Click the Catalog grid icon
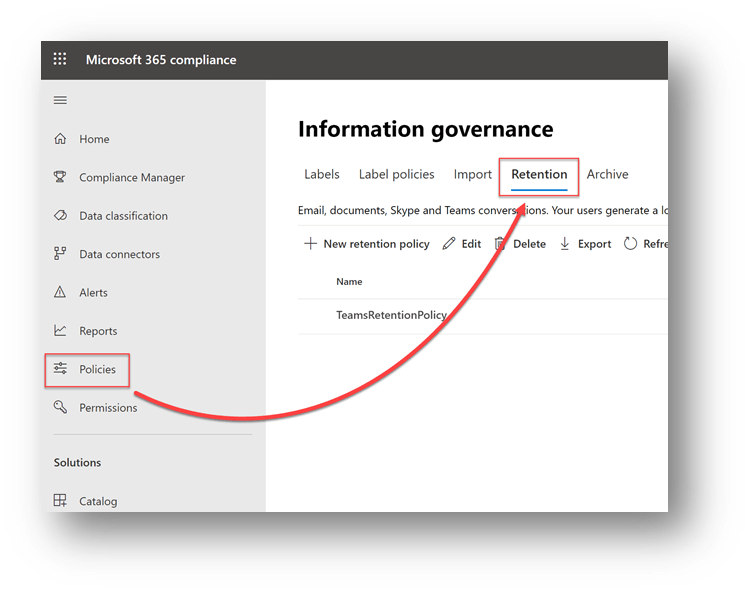Viewport: 751px width, 595px height. pyautogui.click(x=60, y=500)
